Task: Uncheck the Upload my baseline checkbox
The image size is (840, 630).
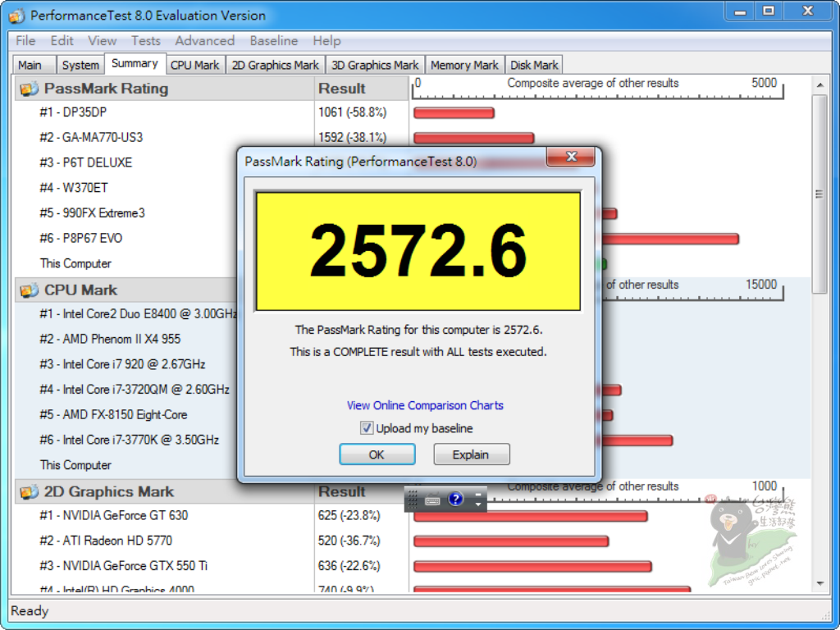Action: pos(367,428)
